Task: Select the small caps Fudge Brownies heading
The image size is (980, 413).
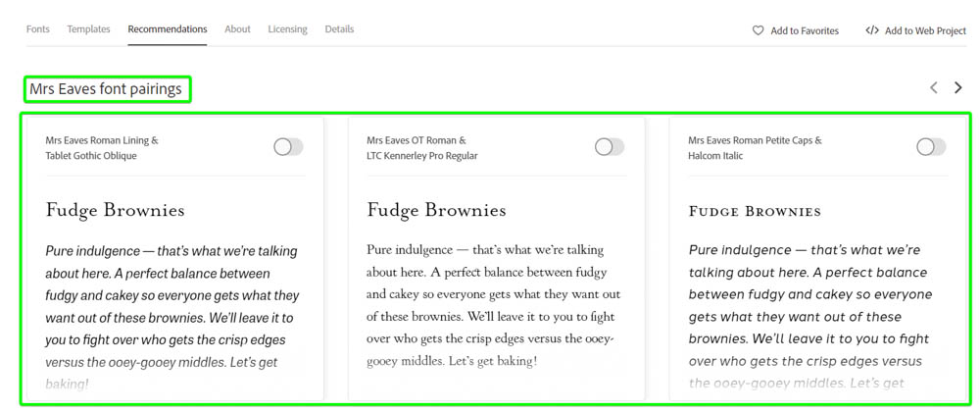Action: click(755, 211)
